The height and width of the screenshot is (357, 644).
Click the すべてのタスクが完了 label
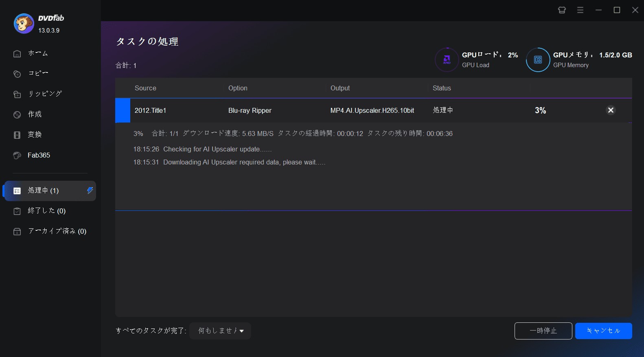click(x=151, y=331)
